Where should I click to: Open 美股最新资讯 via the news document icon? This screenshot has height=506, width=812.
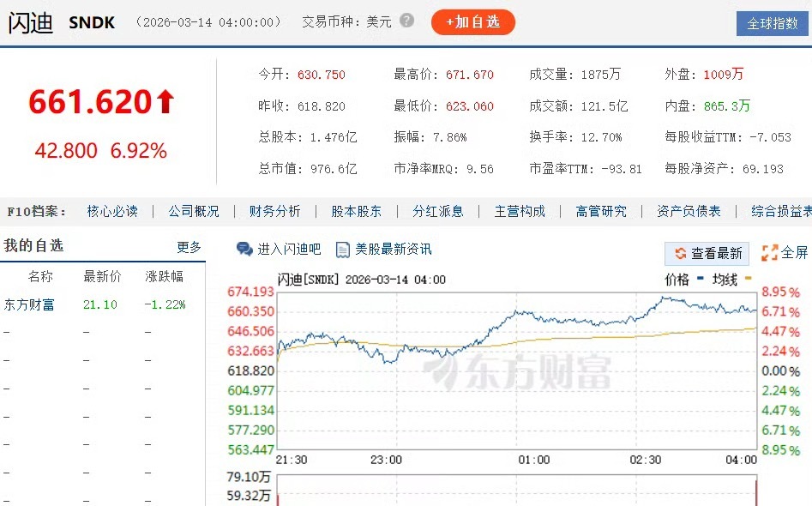pos(344,249)
